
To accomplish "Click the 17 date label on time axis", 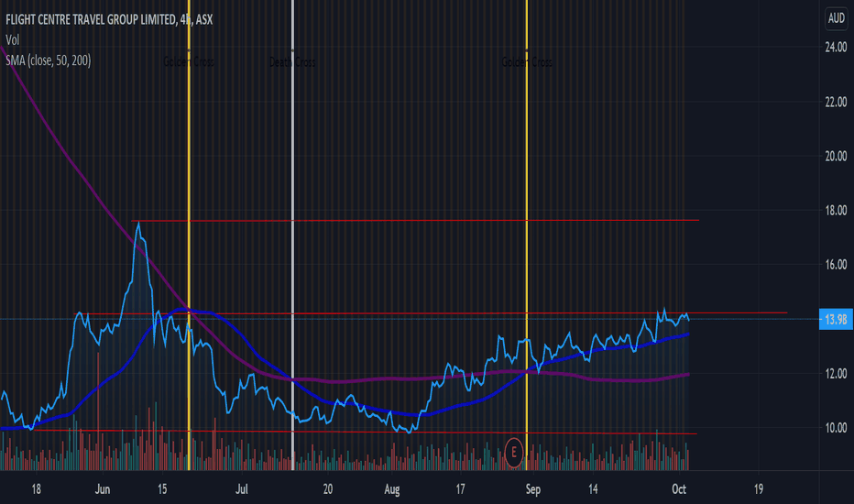I will pyautogui.click(x=460, y=489).
